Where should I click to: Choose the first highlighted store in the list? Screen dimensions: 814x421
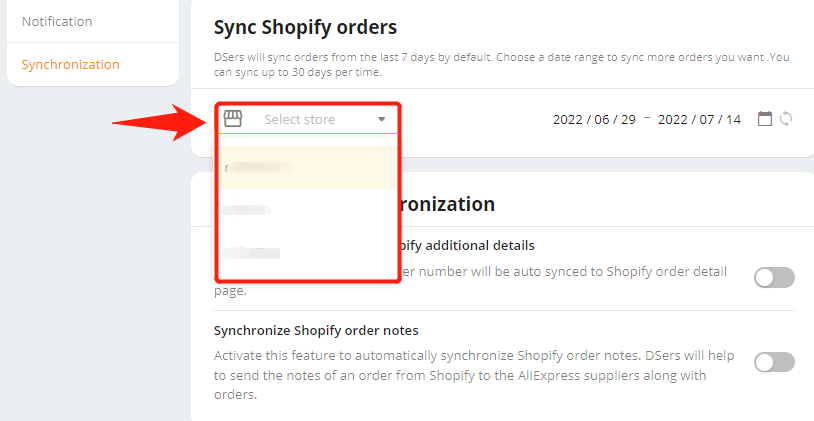(x=308, y=167)
